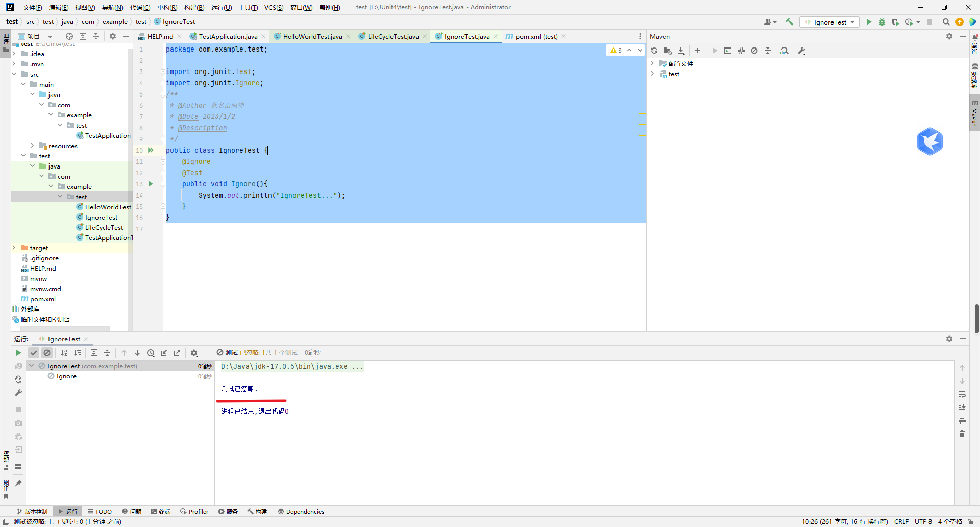Select LifeCycleTest in project tree
The height and width of the screenshot is (527, 980).
coord(104,227)
